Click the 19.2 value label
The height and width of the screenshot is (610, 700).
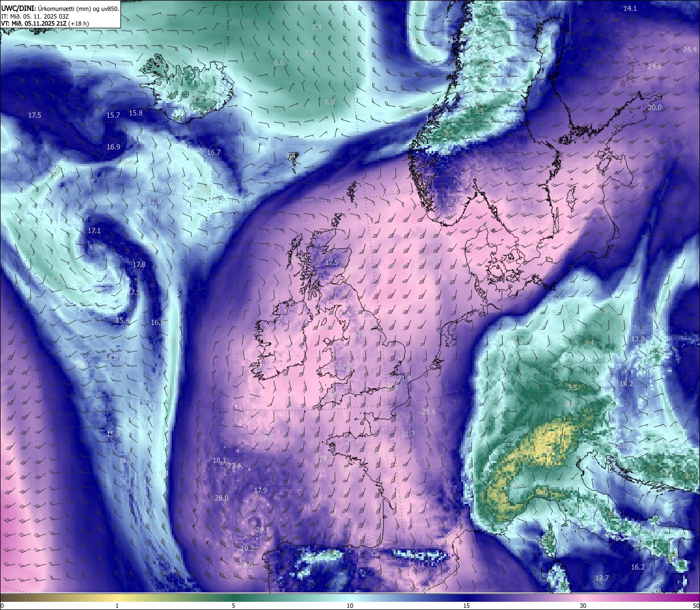coord(247,548)
